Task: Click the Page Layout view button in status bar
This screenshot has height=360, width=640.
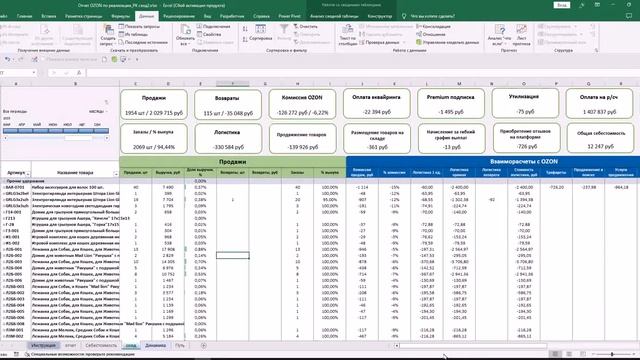Action: coord(569,354)
